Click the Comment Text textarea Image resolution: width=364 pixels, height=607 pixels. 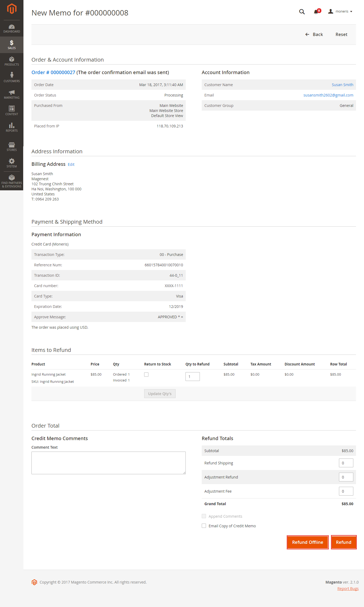click(x=108, y=463)
